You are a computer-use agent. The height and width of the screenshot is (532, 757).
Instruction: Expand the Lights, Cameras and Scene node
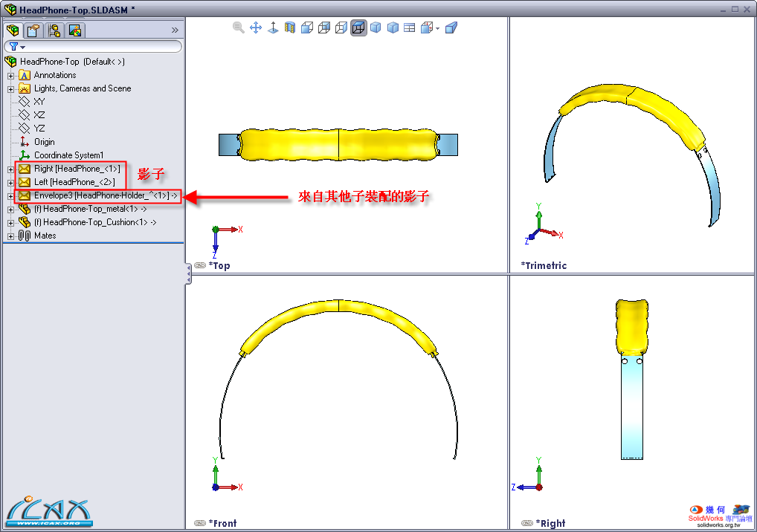[x=10, y=88]
